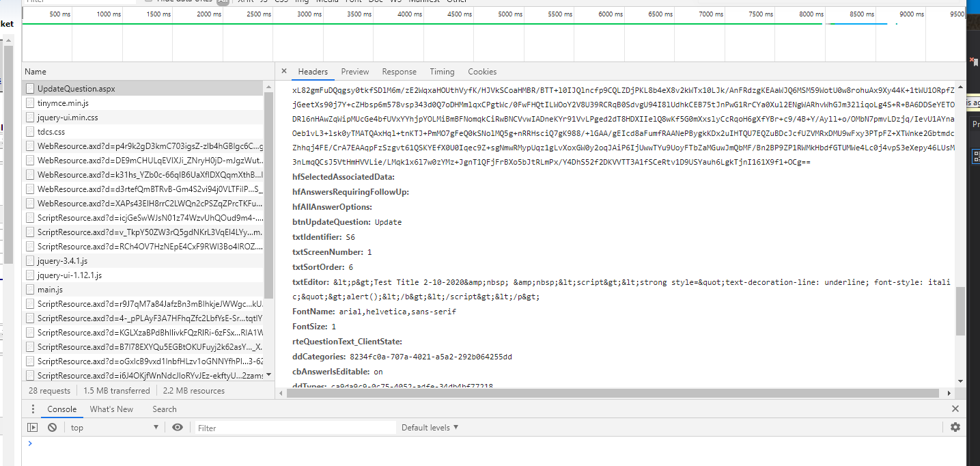980x466 pixels.
Task: Check the checkbox next to tinymce.min.js
Action: coord(29,102)
